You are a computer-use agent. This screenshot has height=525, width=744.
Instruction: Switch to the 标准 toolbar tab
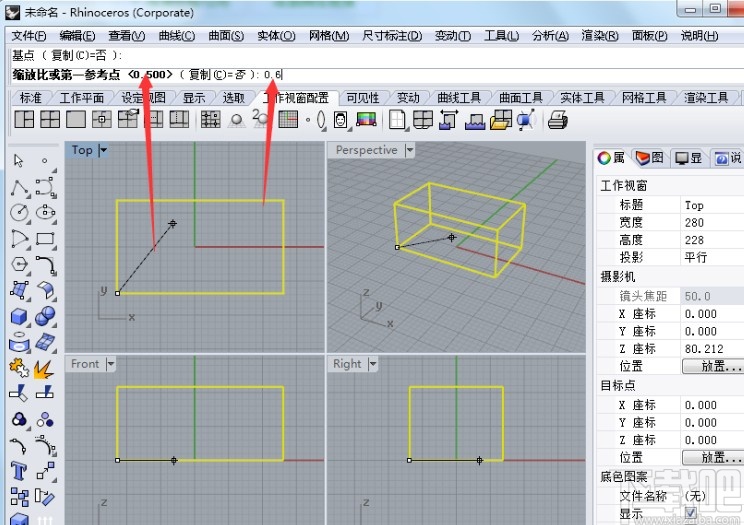tap(31, 98)
